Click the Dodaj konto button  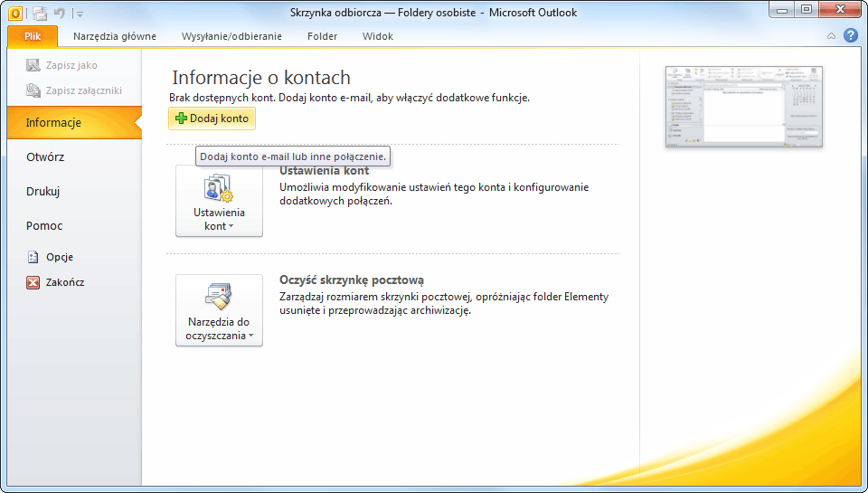pyautogui.click(x=212, y=119)
